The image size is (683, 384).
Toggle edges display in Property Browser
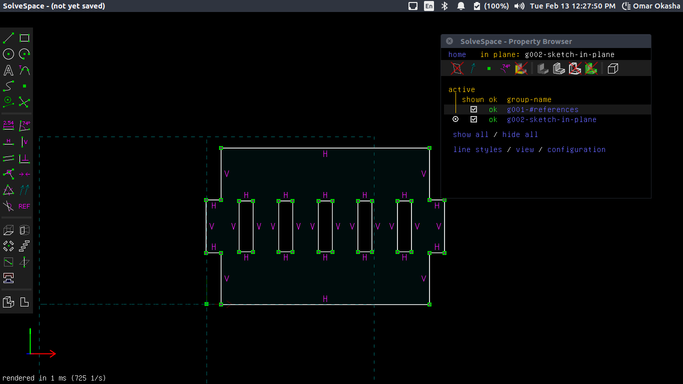coord(559,68)
